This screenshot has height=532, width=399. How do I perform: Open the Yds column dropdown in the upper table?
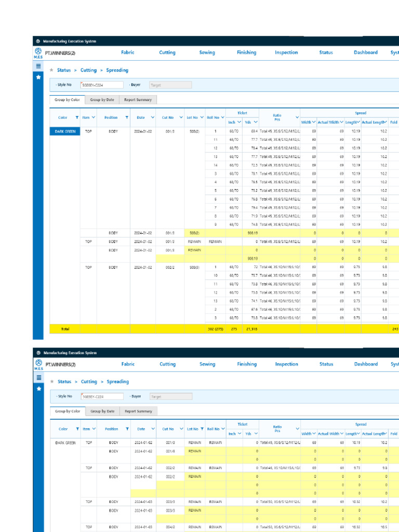(256, 122)
